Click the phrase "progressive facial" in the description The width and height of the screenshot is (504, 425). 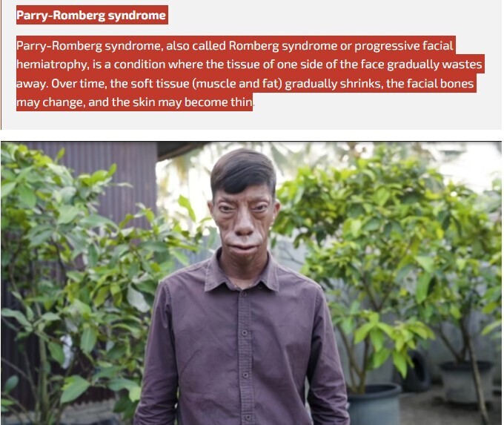(x=403, y=46)
